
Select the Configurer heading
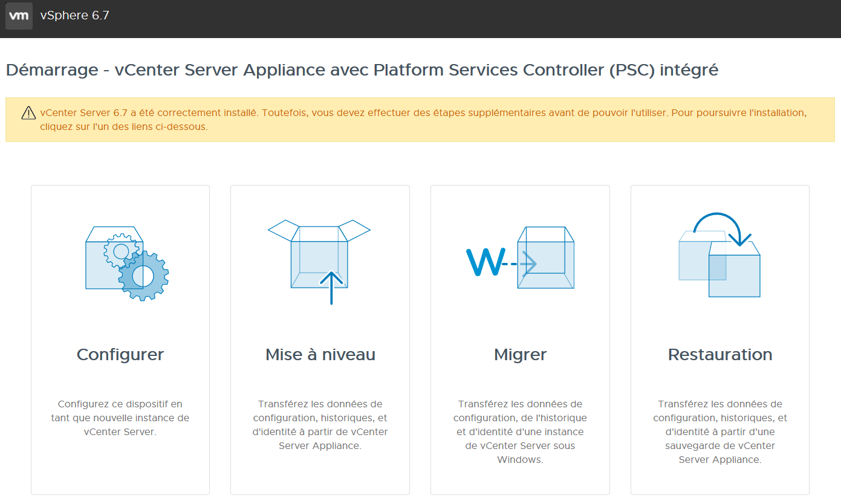tap(120, 354)
